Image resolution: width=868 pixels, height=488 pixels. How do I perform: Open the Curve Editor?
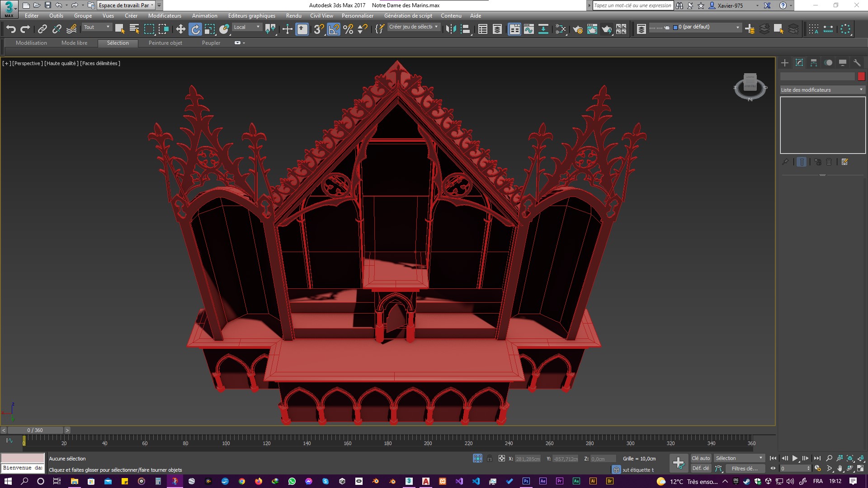tap(529, 29)
